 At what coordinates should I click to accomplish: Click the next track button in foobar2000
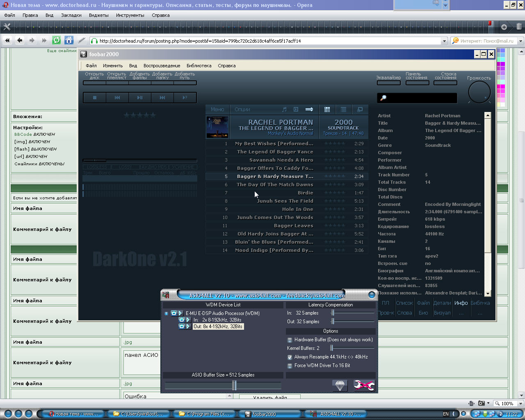coord(162,98)
